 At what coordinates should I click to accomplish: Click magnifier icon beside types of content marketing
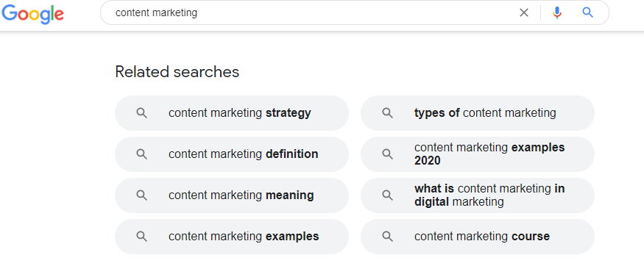[x=387, y=113]
